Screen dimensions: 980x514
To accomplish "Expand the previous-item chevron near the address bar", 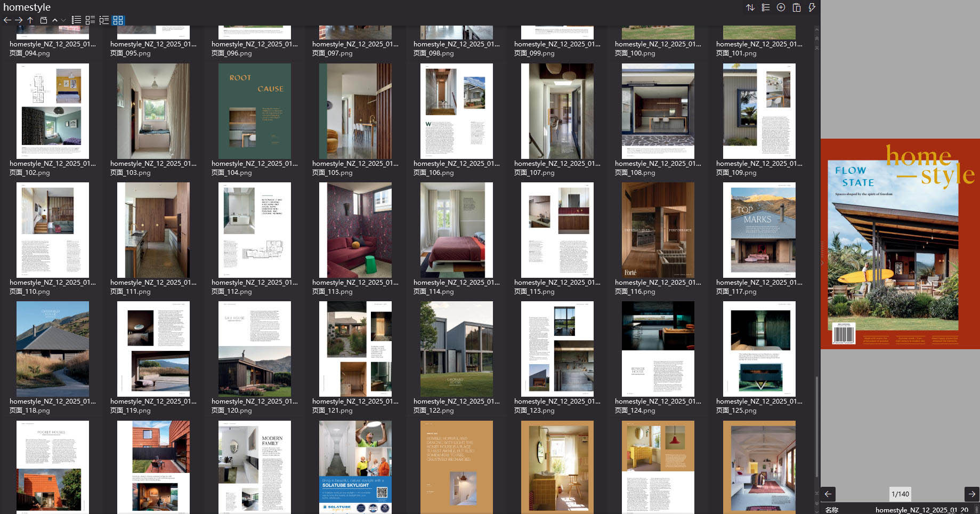I will (x=55, y=20).
